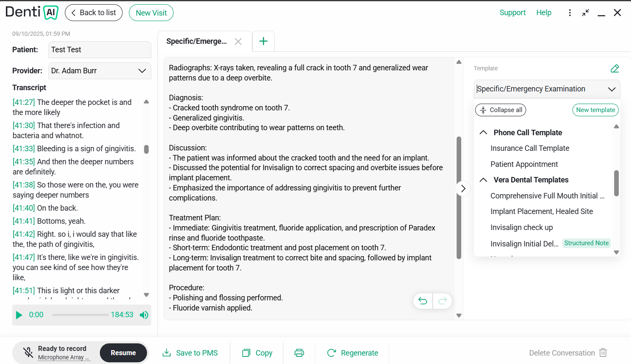Click the undo arrow in the note
Image resolution: width=631 pixels, height=364 pixels.
tap(423, 301)
